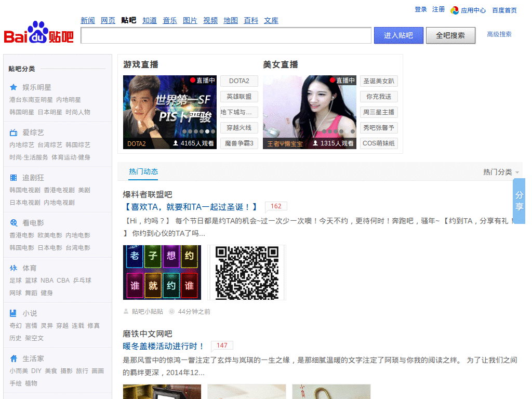Open the 磨铁中文网吧 forum link
This screenshot has height=399, width=532.
tap(148, 334)
